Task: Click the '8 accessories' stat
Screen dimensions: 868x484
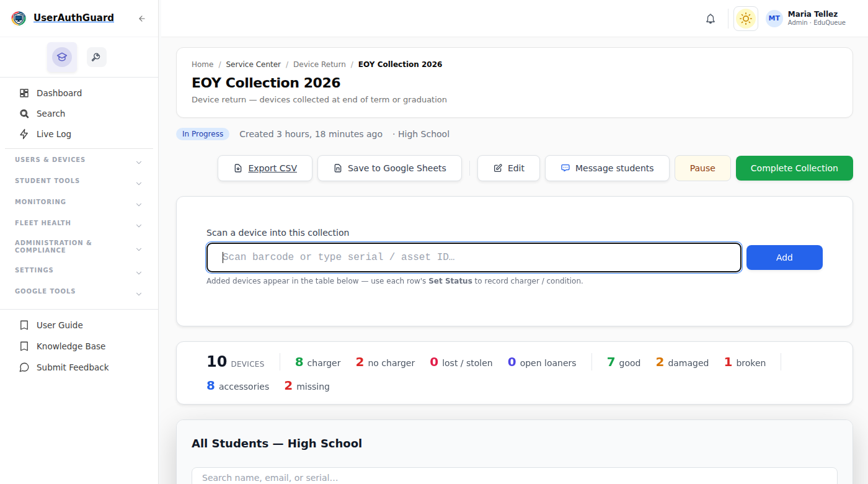Action: tap(238, 386)
